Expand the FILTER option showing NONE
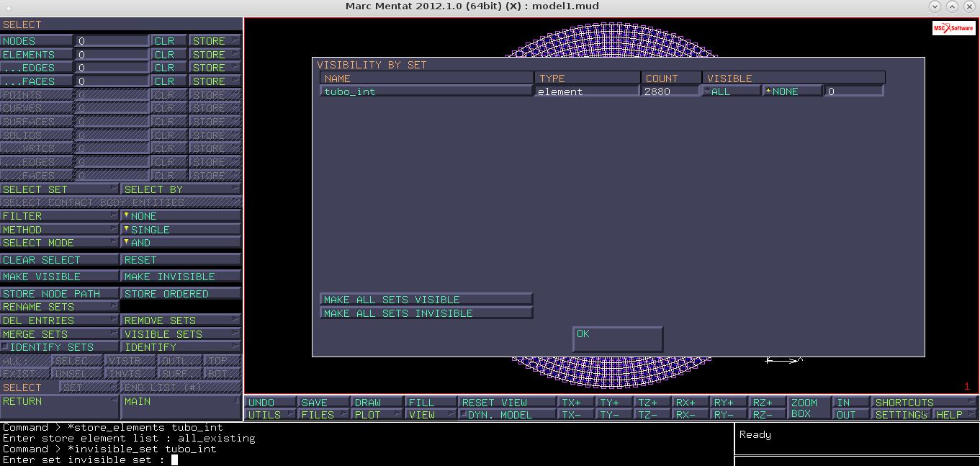The height and width of the screenshot is (466, 980). (x=180, y=216)
